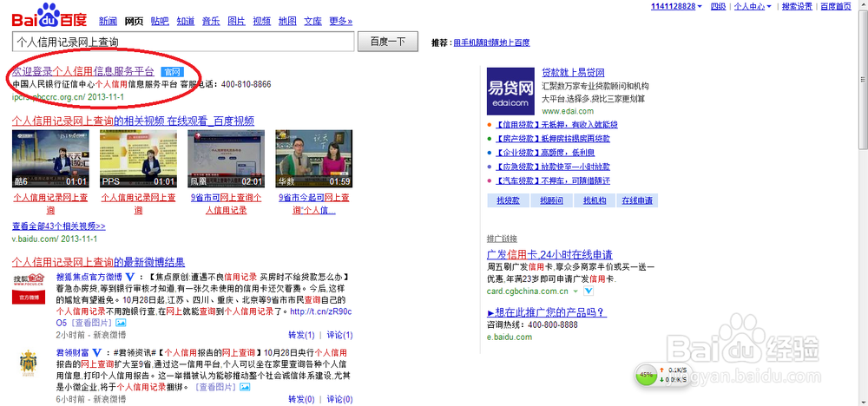Open 搜索设置 settings link
868x406 pixels.
coord(797,7)
